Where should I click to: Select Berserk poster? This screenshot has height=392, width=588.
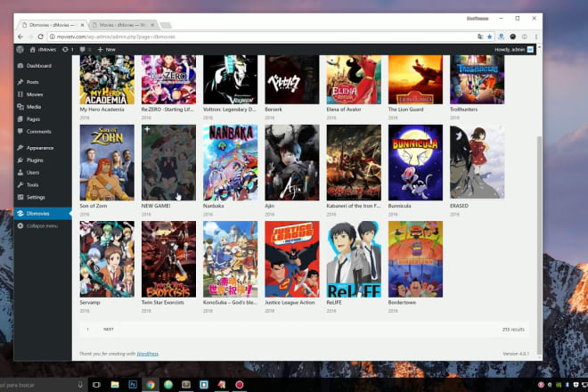pos(292,79)
